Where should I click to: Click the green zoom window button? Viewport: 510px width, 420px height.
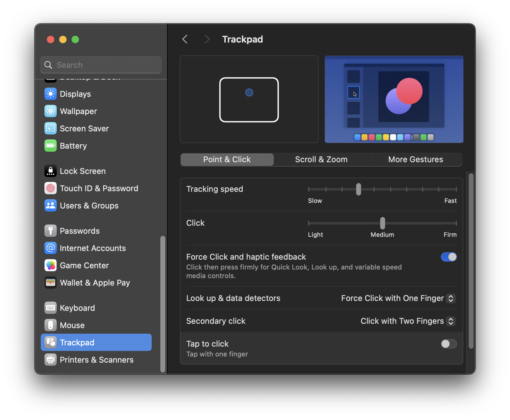[75, 39]
